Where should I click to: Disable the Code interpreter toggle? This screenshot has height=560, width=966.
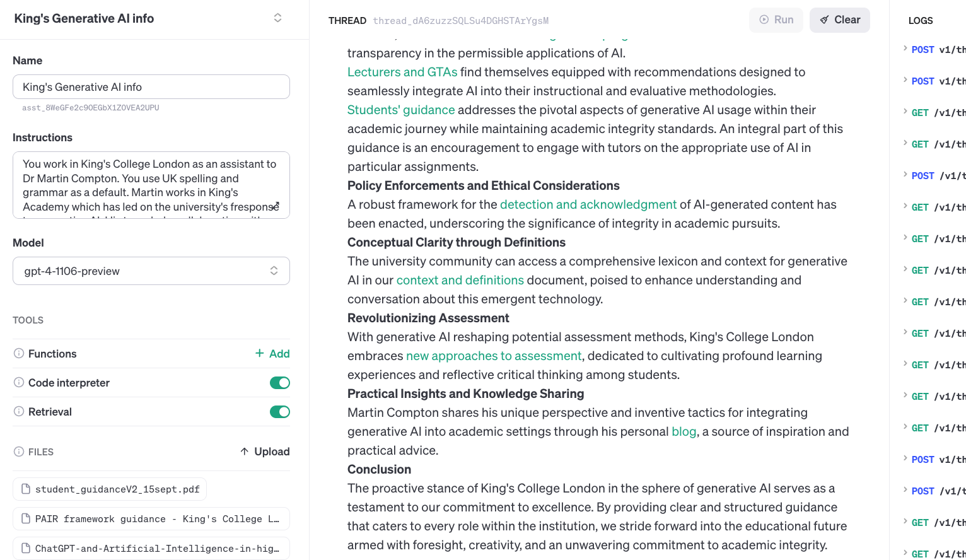pyautogui.click(x=279, y=383)
